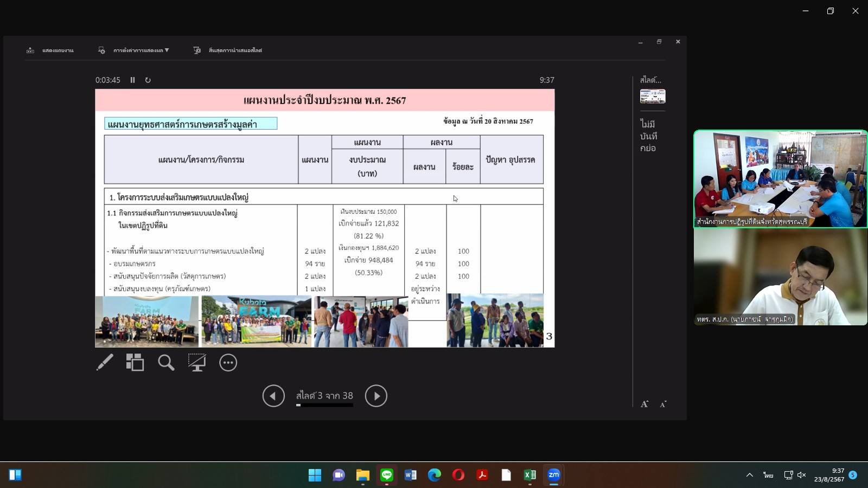Increase notes text size
This screenshot has width=868, height=488.
tap(644, 404)
